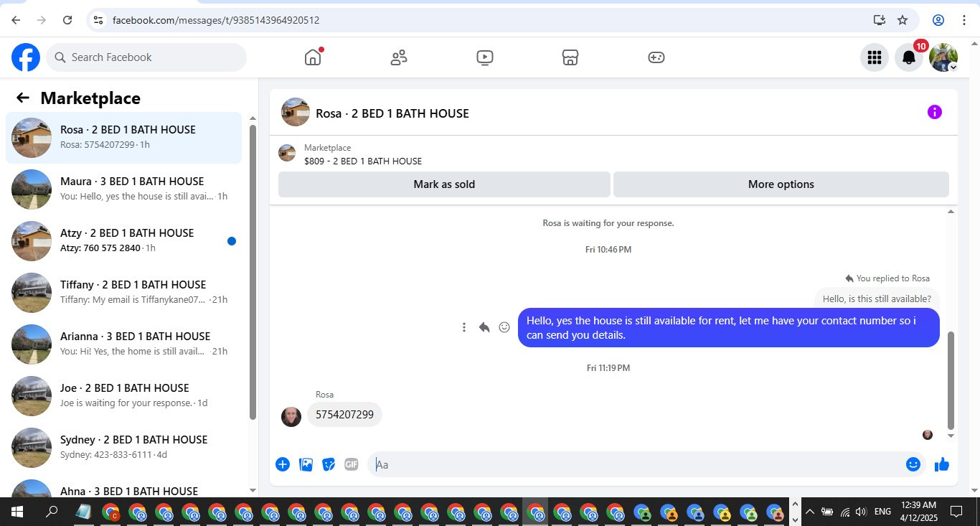This screenshot has width=980, height=526.
Task: Click Rosa's message 5754207299
Action: pyautogui.click(x=345, y=415)
